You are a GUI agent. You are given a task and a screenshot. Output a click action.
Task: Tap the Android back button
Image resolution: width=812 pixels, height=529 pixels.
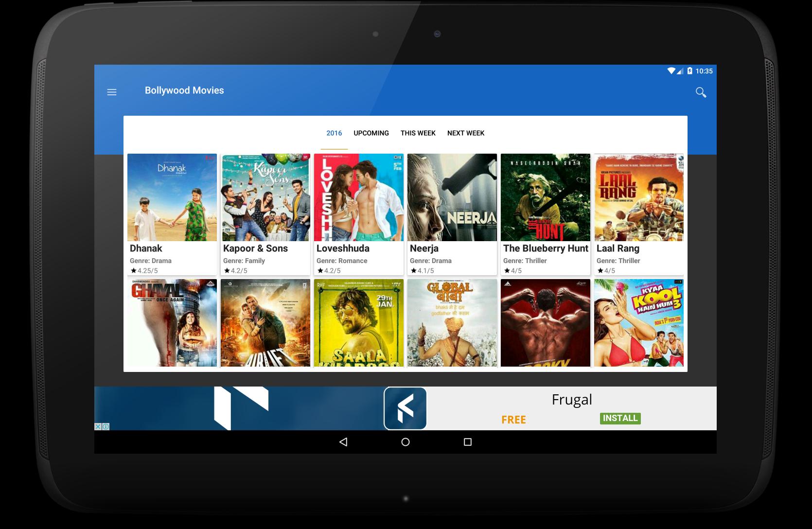click(x=343, y=442)
